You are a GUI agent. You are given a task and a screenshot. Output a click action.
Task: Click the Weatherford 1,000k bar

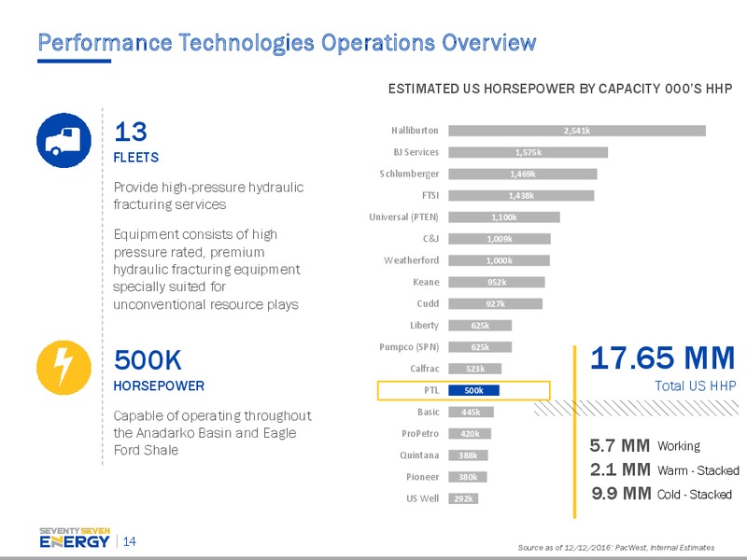pos(499,260)
